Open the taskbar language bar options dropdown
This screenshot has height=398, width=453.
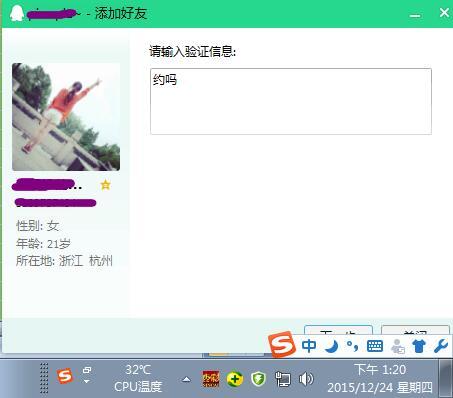[87, 381]
